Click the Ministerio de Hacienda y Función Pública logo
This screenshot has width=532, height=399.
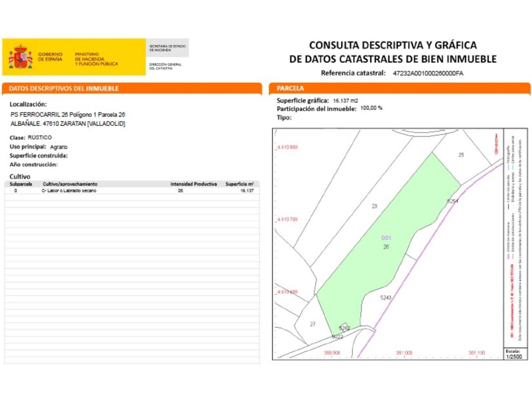(96, 59)
